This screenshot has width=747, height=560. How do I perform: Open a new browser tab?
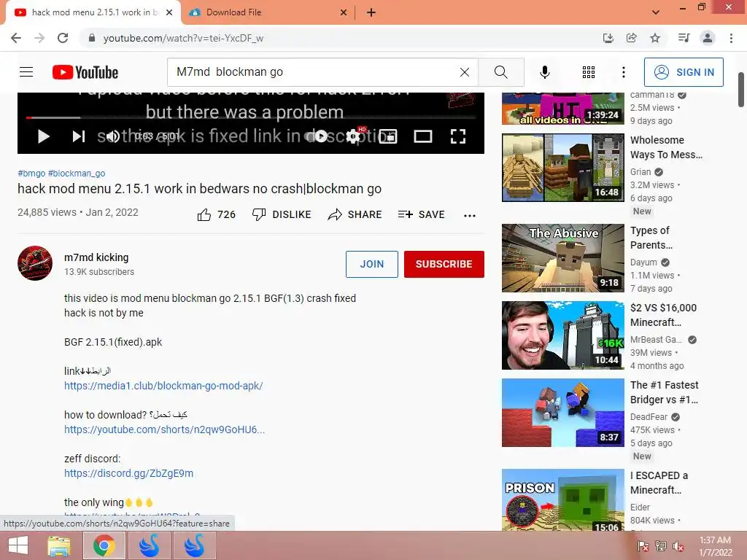(371, 12)
